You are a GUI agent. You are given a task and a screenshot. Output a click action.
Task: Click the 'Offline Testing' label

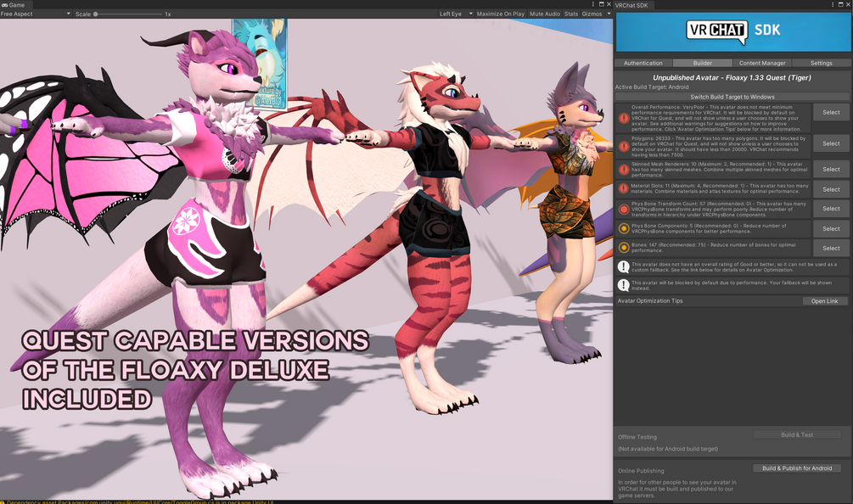637,437
